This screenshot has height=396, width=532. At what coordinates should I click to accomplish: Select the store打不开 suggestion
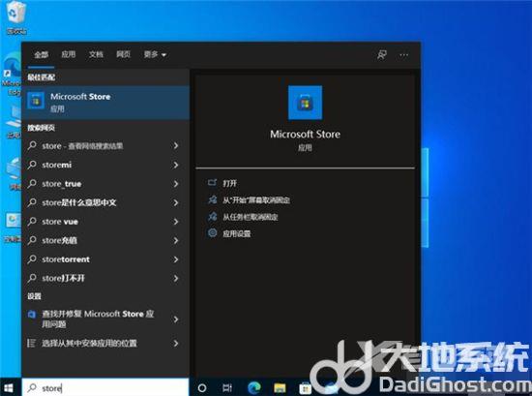[105, 278]
